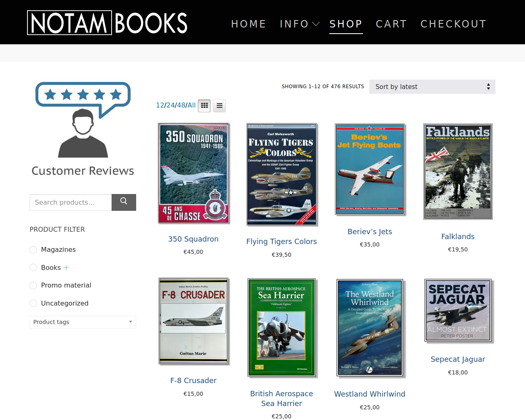Click the €35,00 price text
Image resolution: width=525 pixels, height=420 pixels.
click(x=370, y=244)
